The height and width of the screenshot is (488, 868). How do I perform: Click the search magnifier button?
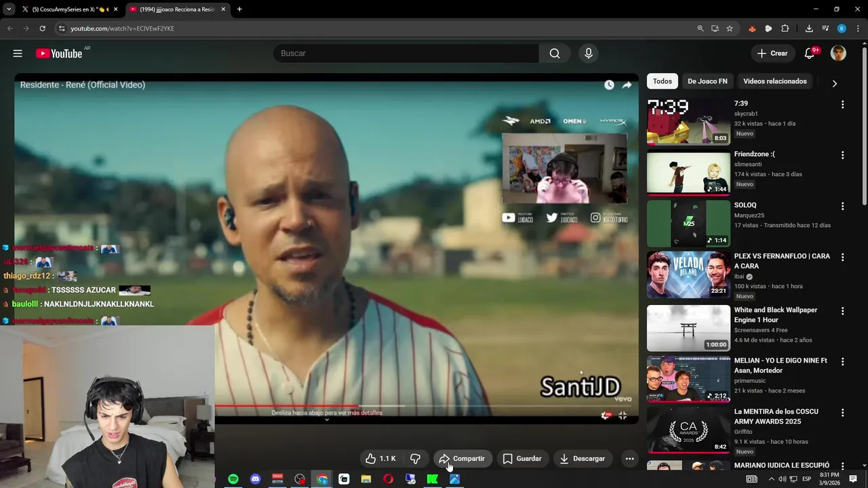click(555, 54)
